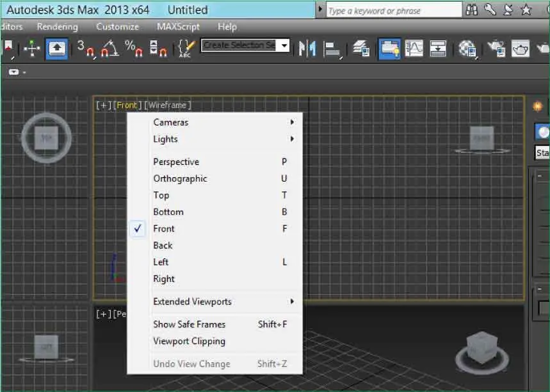
Task: Switch viewport to Bottom view
Action: pyautogui.click(x=214, y=212)
